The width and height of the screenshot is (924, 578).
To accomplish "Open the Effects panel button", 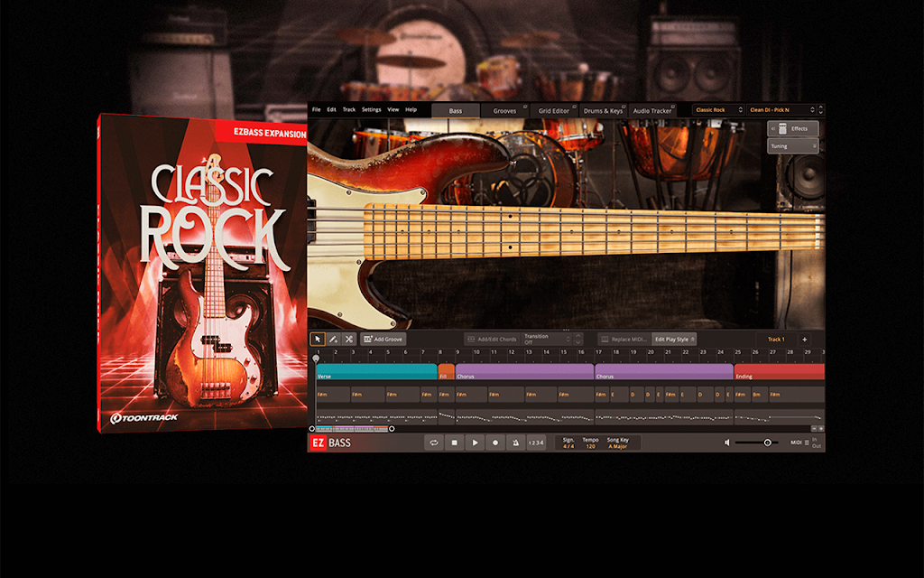I will 792,128.
